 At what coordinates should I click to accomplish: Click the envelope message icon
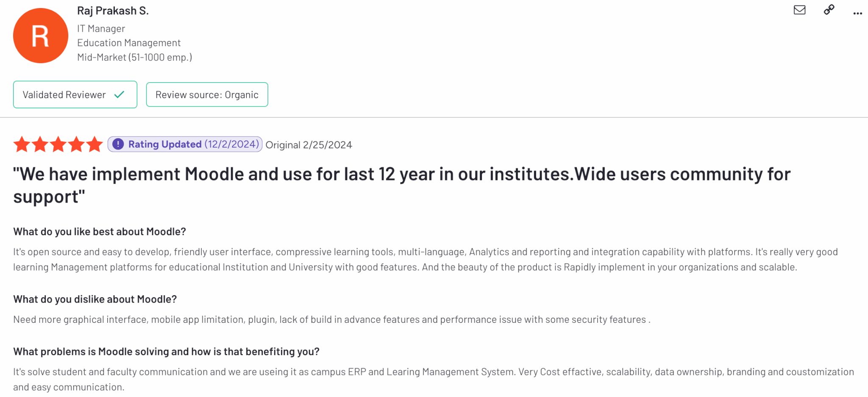pos(799,10)
